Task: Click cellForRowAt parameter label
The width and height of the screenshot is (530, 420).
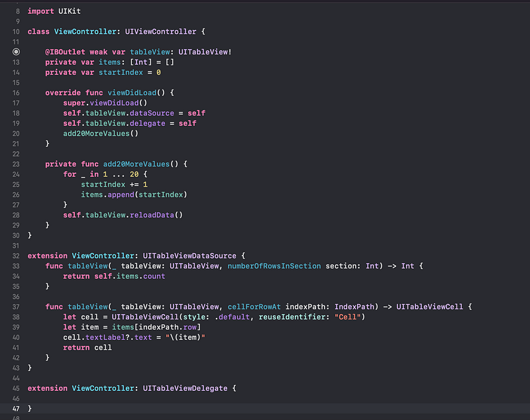Action: 254,307
